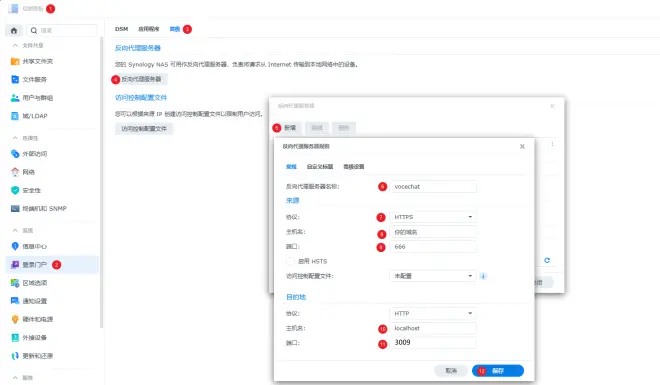Image resolution: width=660 pixels, height=385 pixels.
Task: Click the 反向代理服务器 button
Action: (x=141, y=79)
